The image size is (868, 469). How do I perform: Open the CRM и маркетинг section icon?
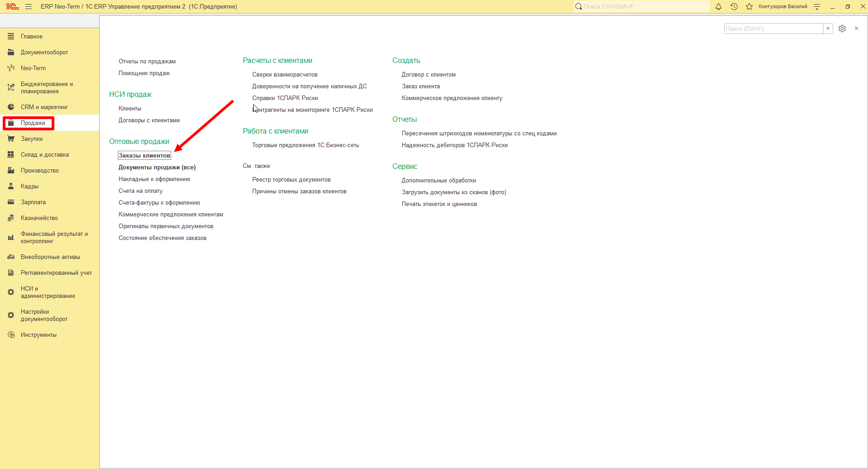click(11, 107)
